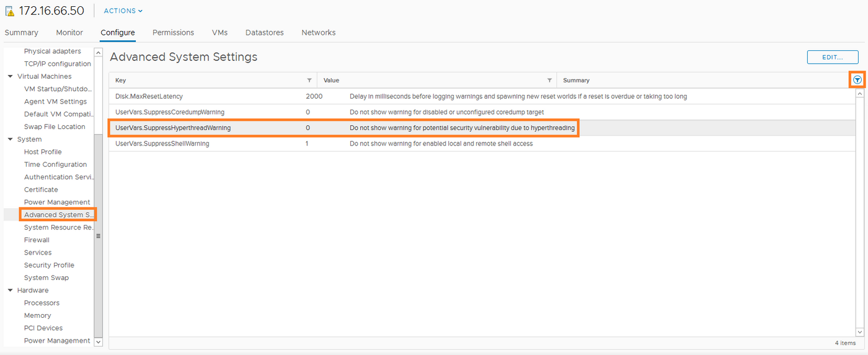Open Firewall settings in sidebar
This screenshot has height=355, width=868.
37,240
